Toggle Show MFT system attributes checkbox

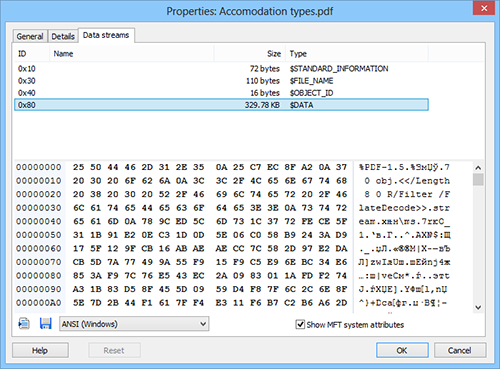(300, 324)
